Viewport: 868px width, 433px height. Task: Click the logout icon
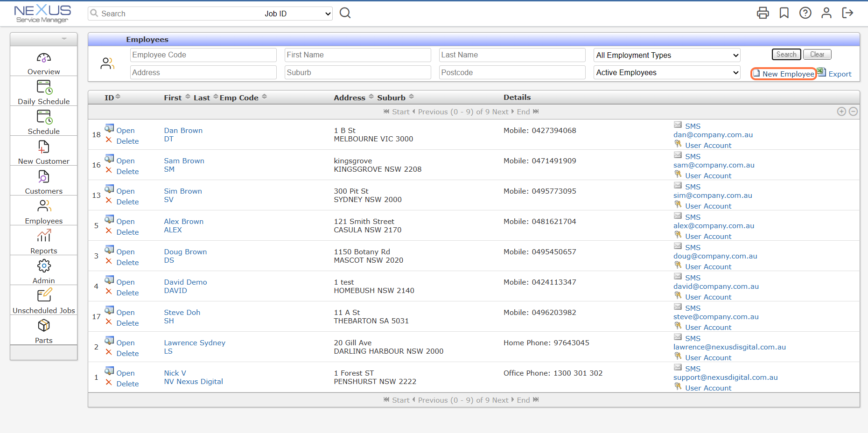click(x=847, y=13)
